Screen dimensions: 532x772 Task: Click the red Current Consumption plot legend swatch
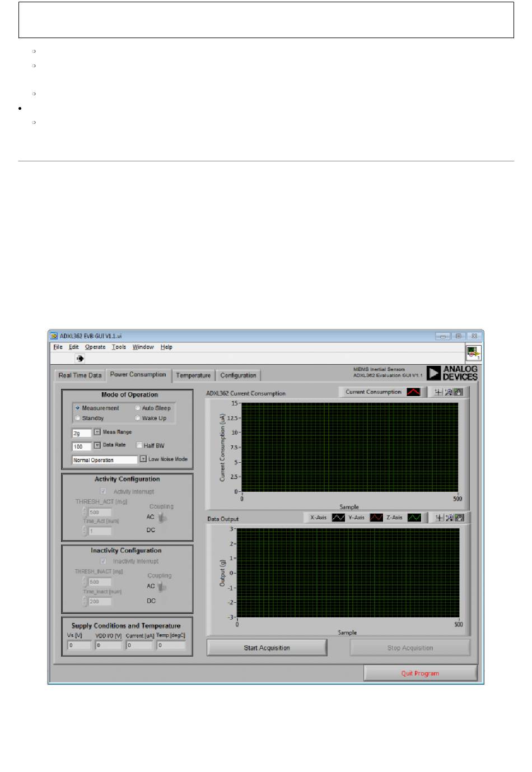[x=413, y=392]
